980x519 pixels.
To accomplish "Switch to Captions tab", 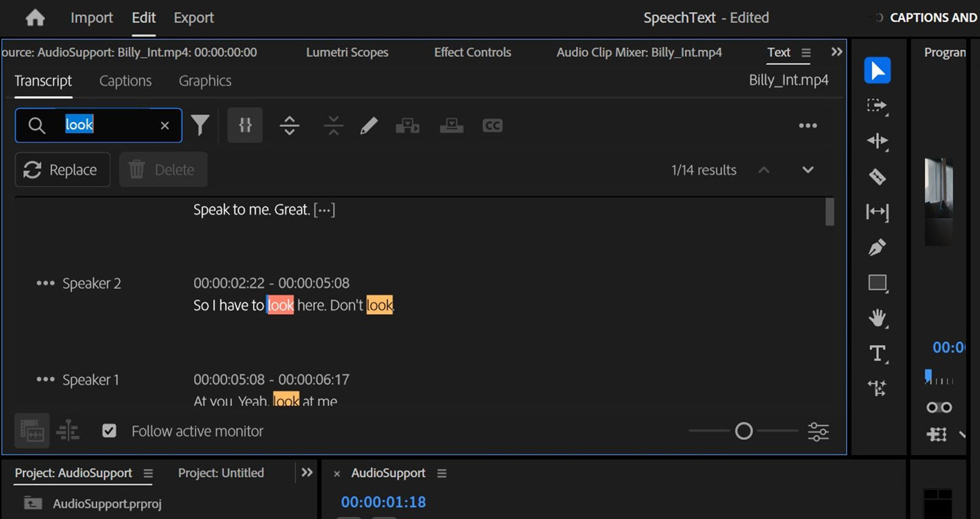I will tap(126, 81).
